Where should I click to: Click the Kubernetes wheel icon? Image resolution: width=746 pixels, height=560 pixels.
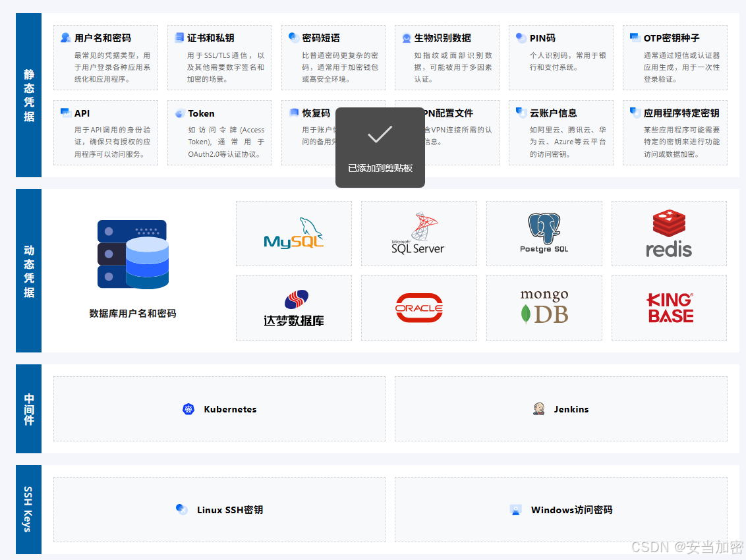(188, 409)
